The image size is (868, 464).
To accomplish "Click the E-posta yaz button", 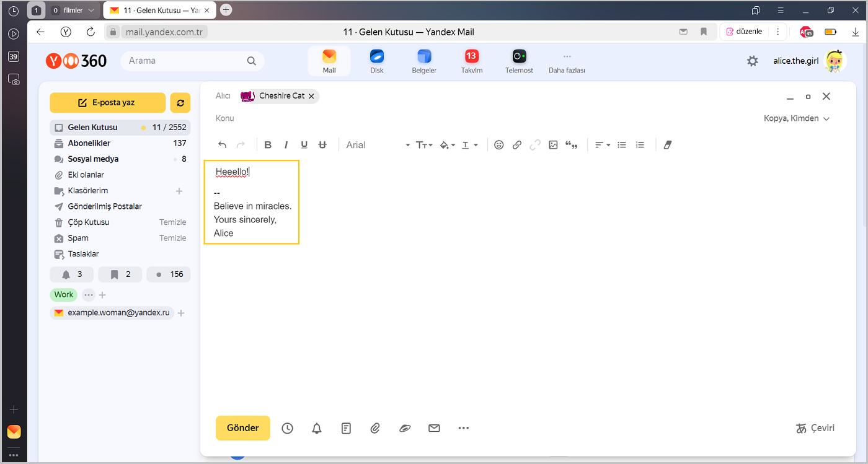I will click(107, 103).
